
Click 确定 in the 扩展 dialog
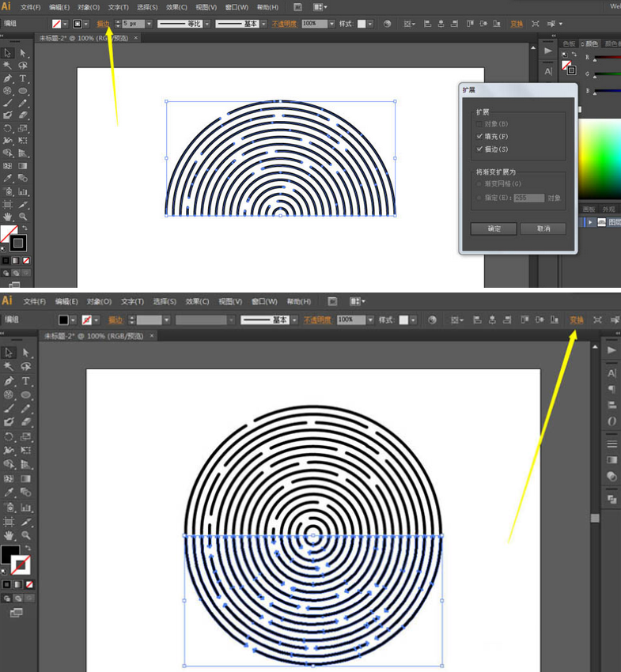(x=494, y=228)
